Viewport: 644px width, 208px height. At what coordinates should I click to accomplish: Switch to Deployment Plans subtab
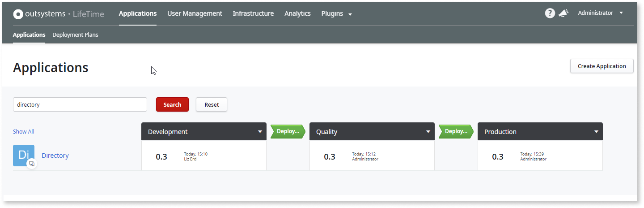pyautogui.click(x=75, y=35)
